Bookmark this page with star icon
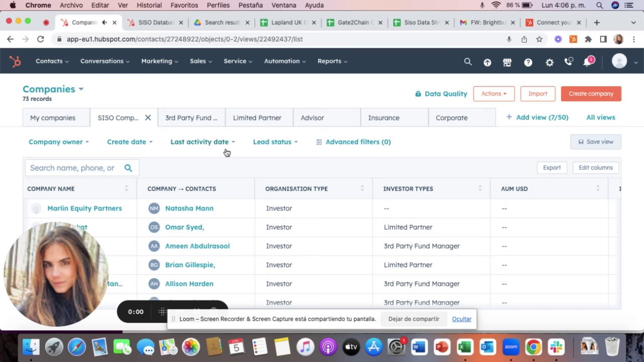Viewport: 644px width, 362px height. point(539,39)
